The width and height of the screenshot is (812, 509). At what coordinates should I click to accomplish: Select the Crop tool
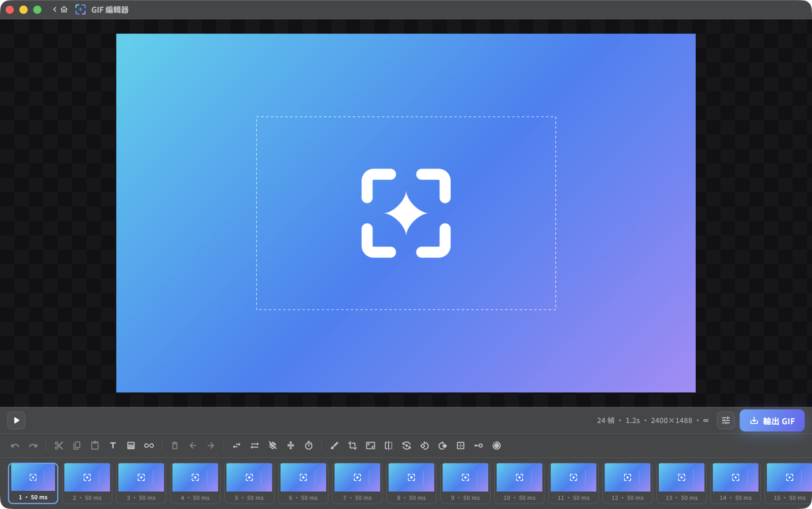[x=352, y=446]
